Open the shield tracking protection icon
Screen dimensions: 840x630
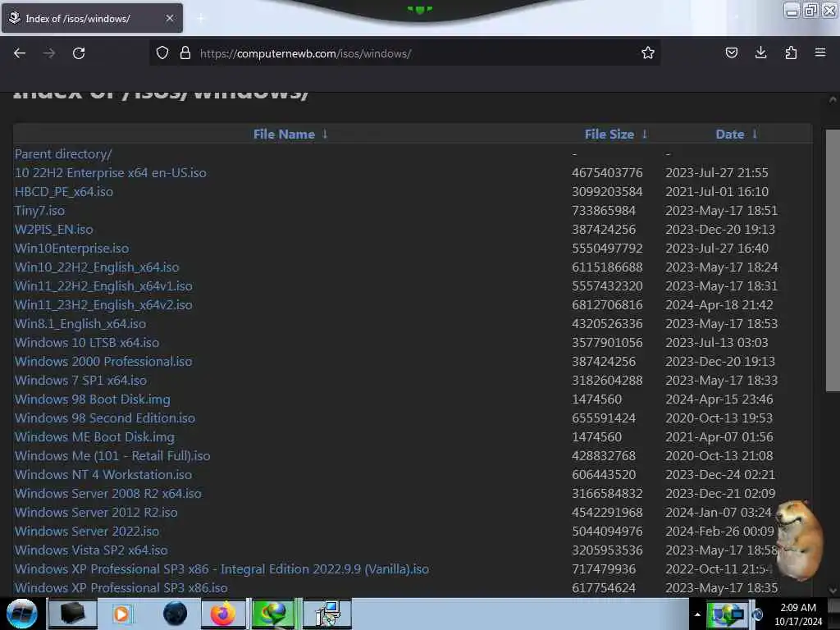tap(162, 53)
